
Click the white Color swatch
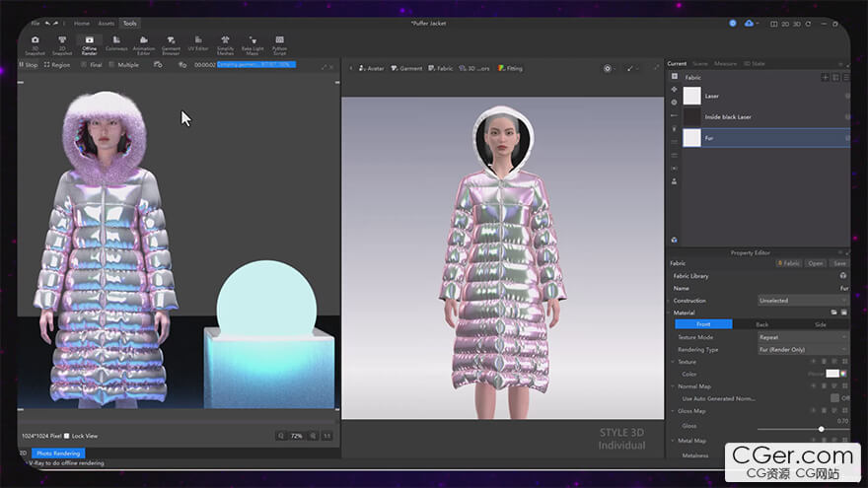[x=832, y=374]
